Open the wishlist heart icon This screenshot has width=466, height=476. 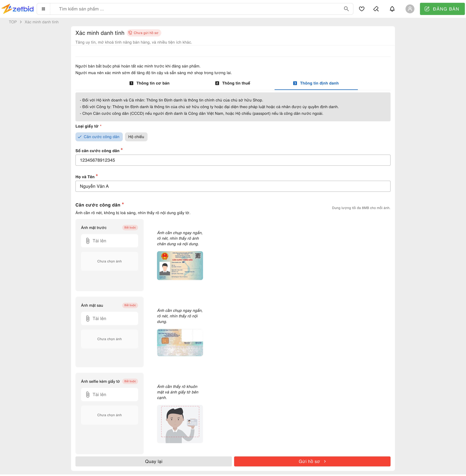coord(361,9)
